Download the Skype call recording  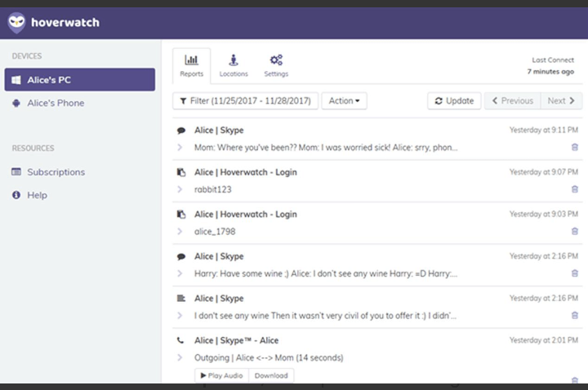click(x=271, y=376)
